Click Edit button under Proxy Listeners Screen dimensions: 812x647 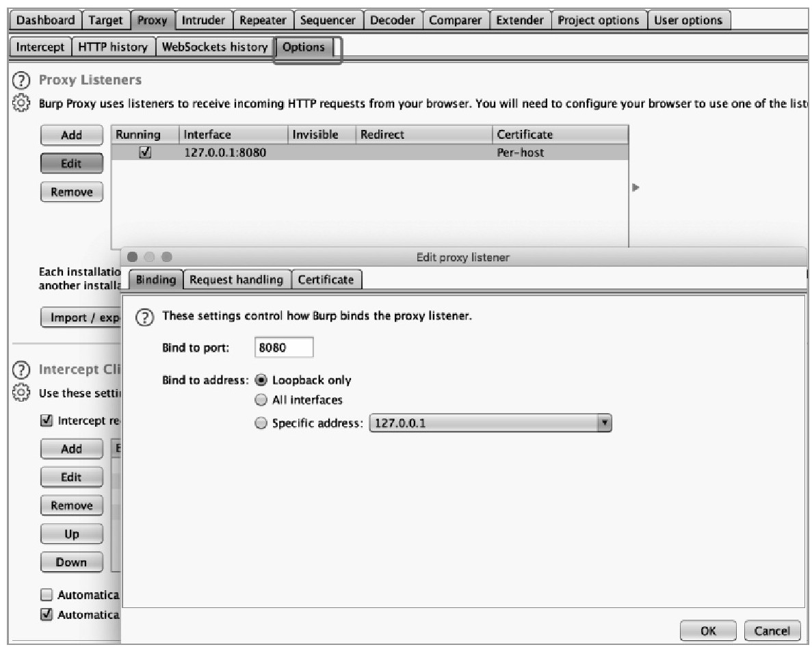click(x=71, y=163)
